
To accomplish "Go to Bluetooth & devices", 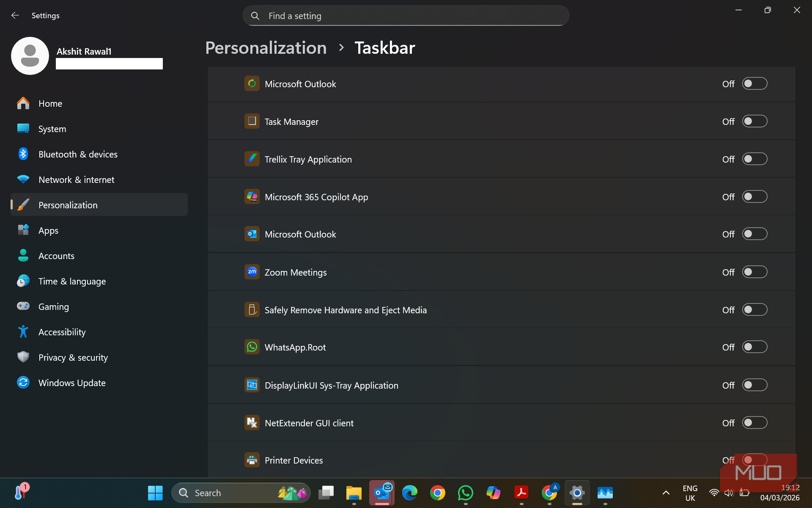I will click(99, 154).
